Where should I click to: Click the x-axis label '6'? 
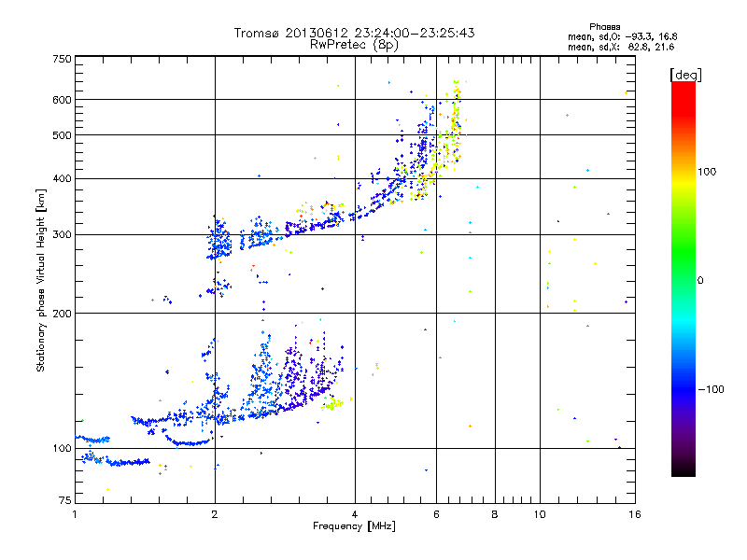tap(436, 514)
